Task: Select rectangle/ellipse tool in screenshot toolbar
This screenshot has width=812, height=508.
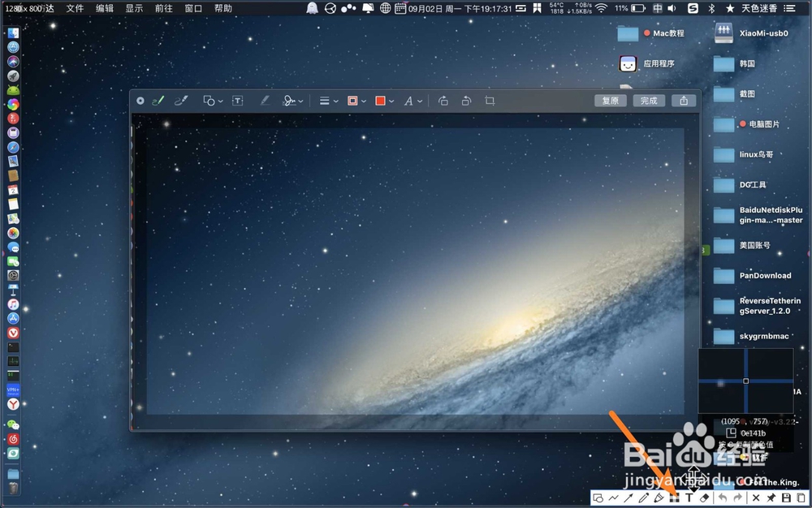Action: click(x=598, y=498)
